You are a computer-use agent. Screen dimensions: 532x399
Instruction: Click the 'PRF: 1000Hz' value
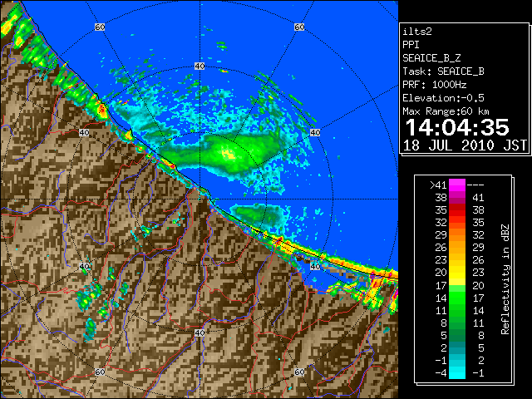tap(435, 85)
